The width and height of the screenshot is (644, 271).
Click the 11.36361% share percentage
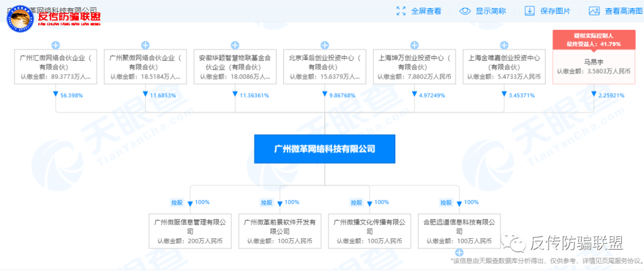(x=254, y=95)
